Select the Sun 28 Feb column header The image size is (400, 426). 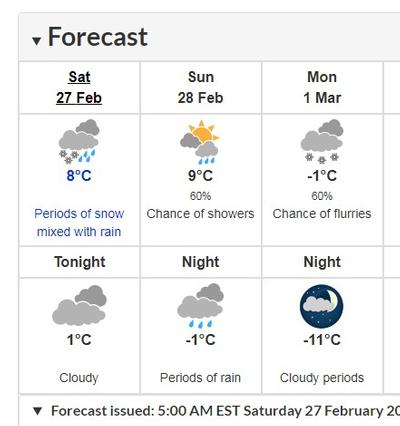(200, 87)
